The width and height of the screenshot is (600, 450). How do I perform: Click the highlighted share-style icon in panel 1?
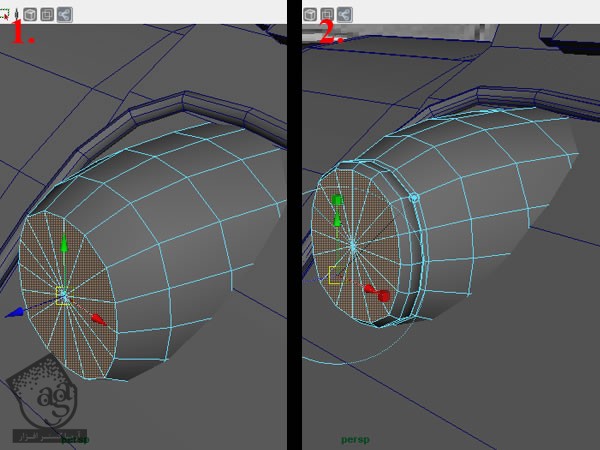point(64,14)
